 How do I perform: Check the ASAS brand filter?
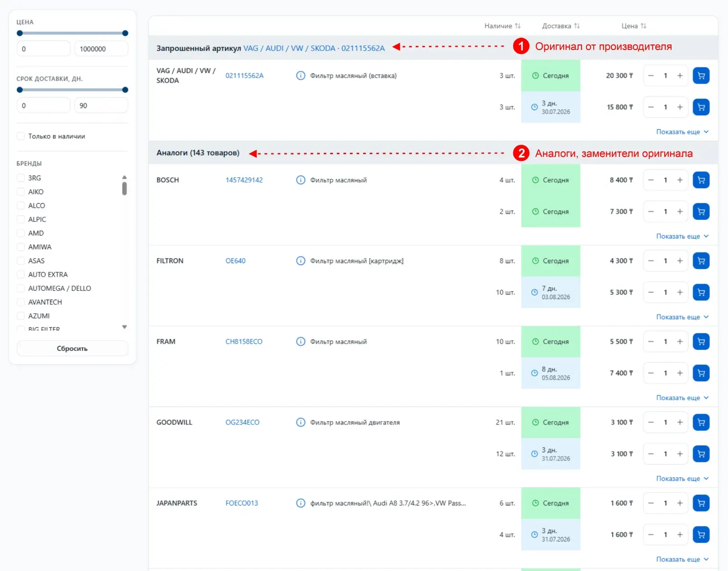click(20, 261)
